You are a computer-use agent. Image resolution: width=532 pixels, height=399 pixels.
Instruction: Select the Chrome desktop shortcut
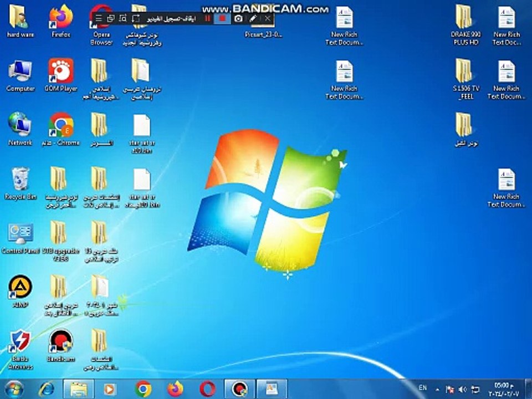pyautogui.click(x=61, y=129)
